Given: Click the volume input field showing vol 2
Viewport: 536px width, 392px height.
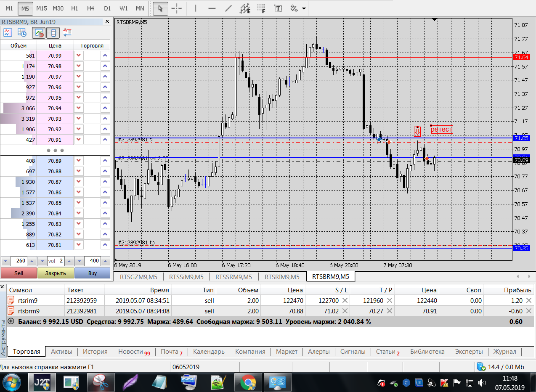Looking at the screenshot, I should [x=56, y=261].
